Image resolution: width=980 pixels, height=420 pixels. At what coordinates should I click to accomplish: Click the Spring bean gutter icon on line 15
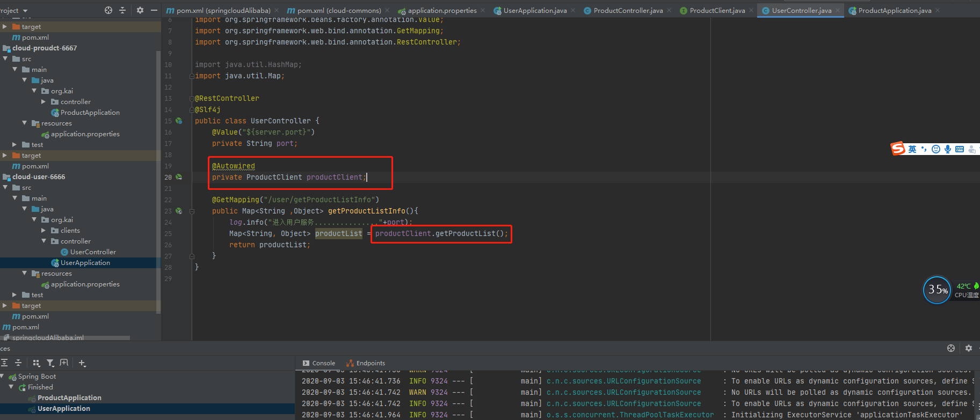point(179,121)
